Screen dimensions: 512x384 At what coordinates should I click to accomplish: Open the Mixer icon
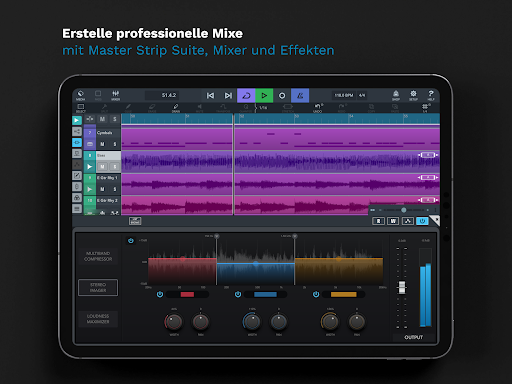pos(116,95)
